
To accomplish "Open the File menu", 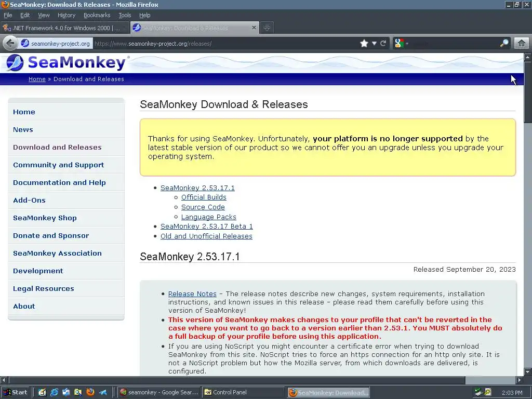I will point(8,15).
